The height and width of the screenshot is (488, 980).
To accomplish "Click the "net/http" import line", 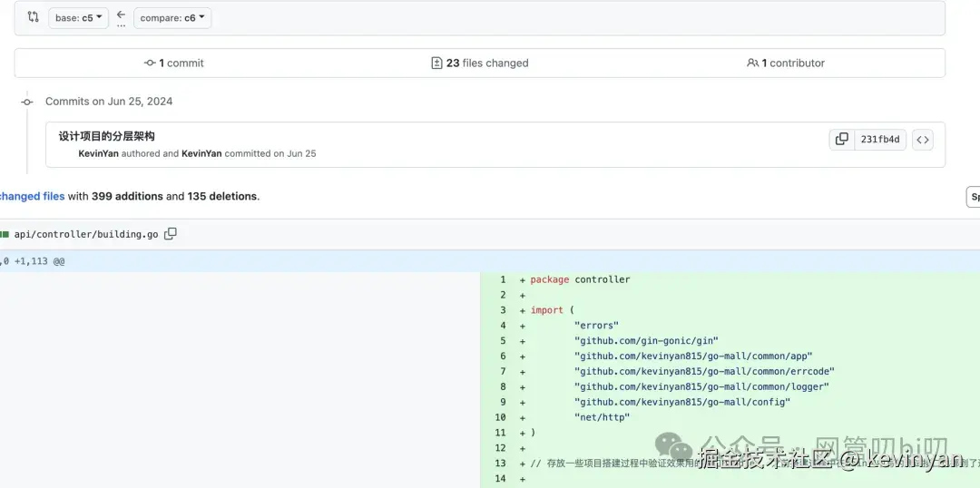I will point(602,417).
